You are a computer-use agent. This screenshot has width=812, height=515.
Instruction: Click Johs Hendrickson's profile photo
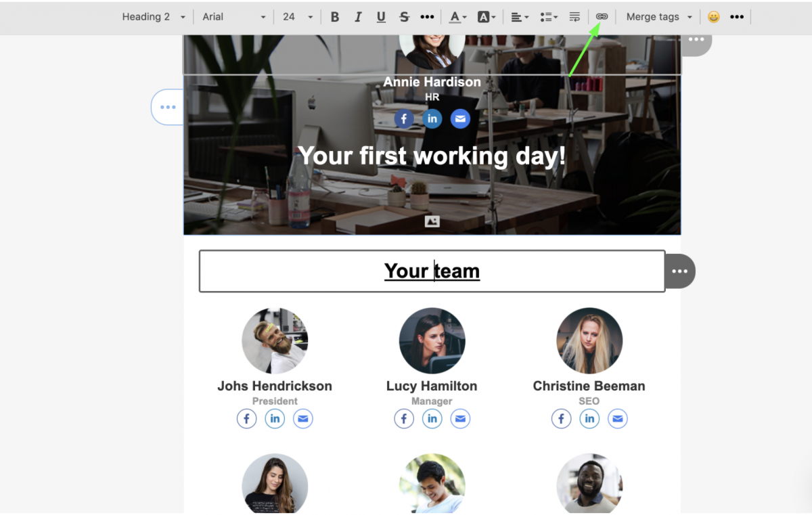[275, 341]
